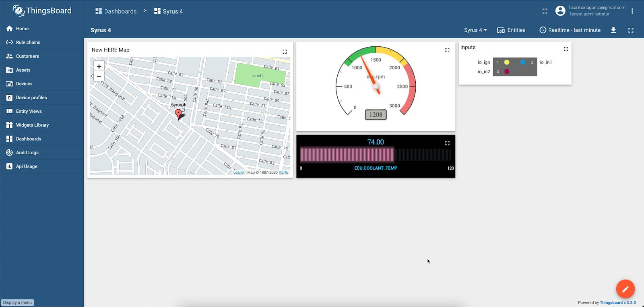Expand the Inputs widget to fullscreen
The image size is (644, 307).
566,49
